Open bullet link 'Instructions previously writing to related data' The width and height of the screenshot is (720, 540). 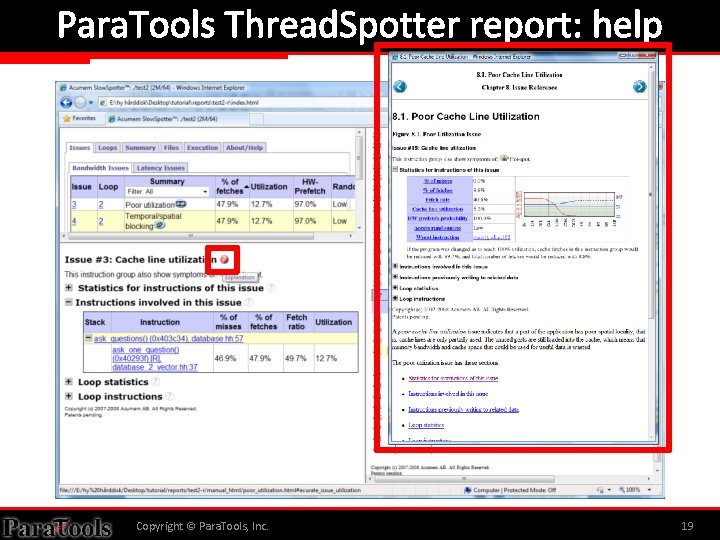pyautogui.click(x=463, y=409)
